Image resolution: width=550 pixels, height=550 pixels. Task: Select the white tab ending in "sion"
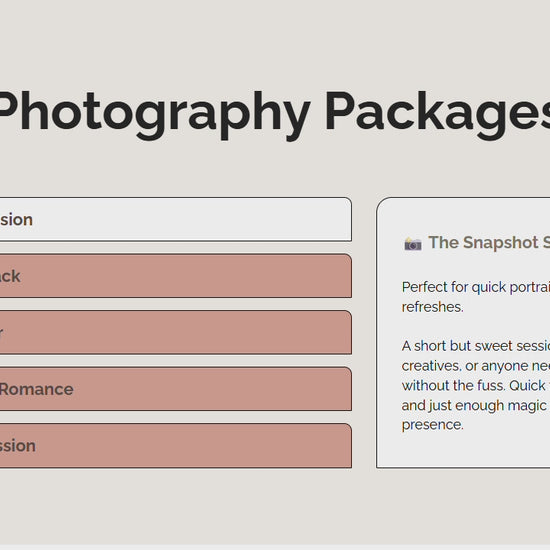click(x=175, y=220)
